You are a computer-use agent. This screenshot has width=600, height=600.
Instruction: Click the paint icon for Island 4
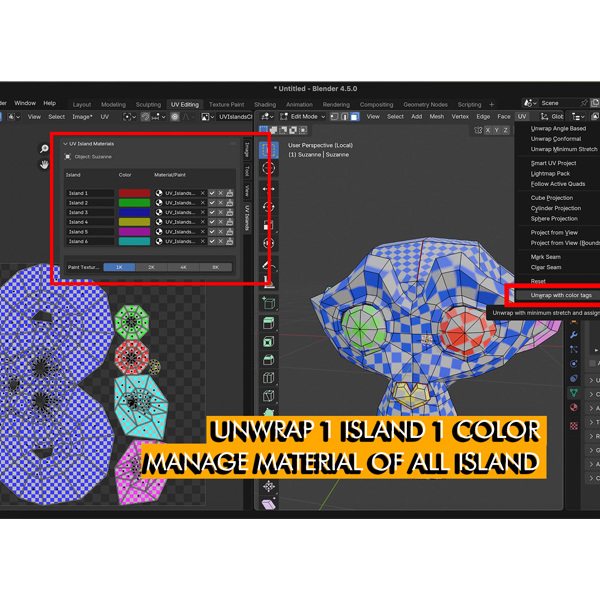point(230,222)
